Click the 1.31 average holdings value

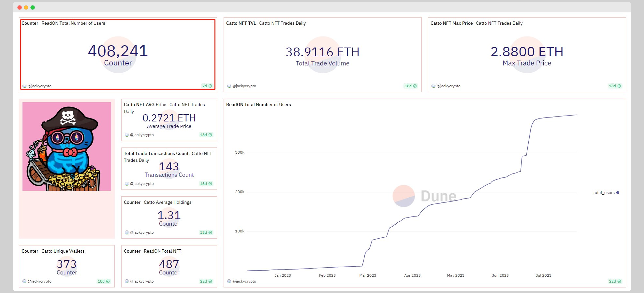(169, 215)
